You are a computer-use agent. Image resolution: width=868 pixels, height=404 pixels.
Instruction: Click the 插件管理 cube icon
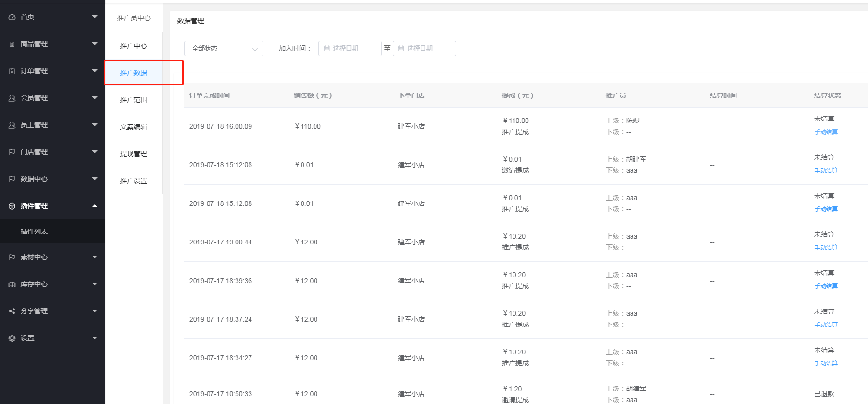(12, 206)
